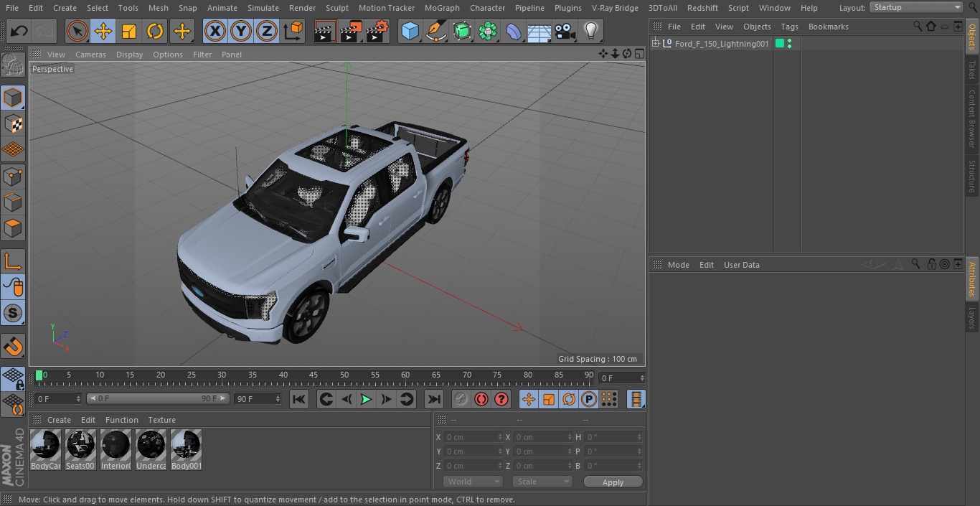Image resolution: width=980 pixels, height=506 pixels.
Task: Open material manager Create menu
Action: 59,420
